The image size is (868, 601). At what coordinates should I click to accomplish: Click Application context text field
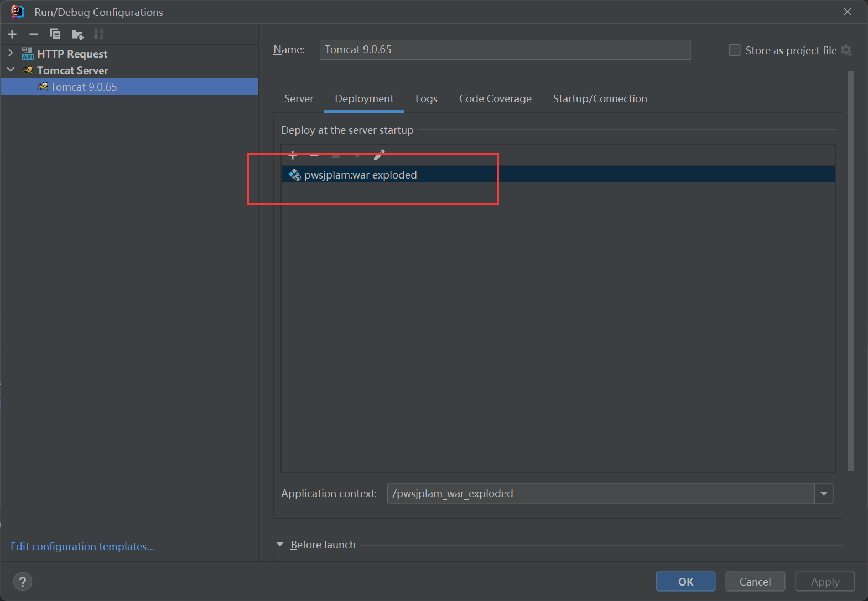(601, 494)
